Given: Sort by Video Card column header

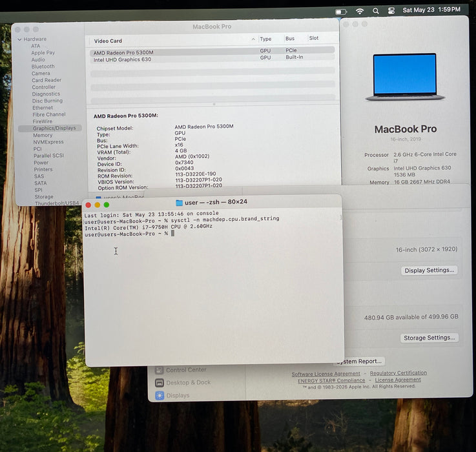Looking at the screenshot, I should coord(108,41).
